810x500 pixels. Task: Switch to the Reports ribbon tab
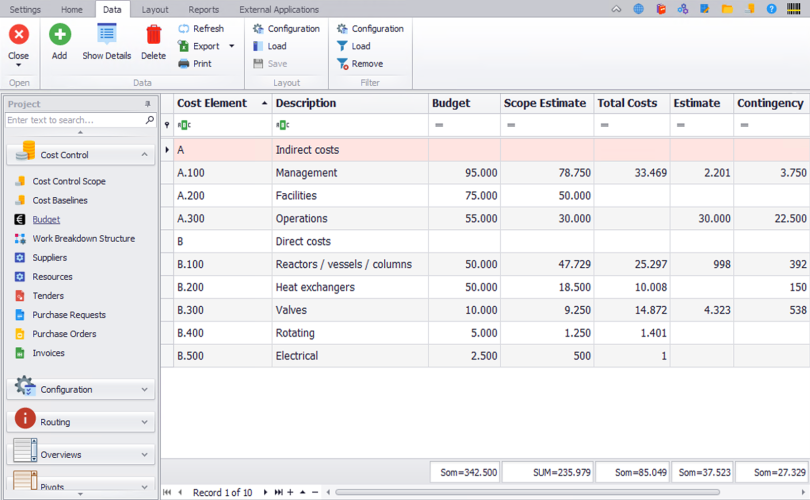point(203,9)
